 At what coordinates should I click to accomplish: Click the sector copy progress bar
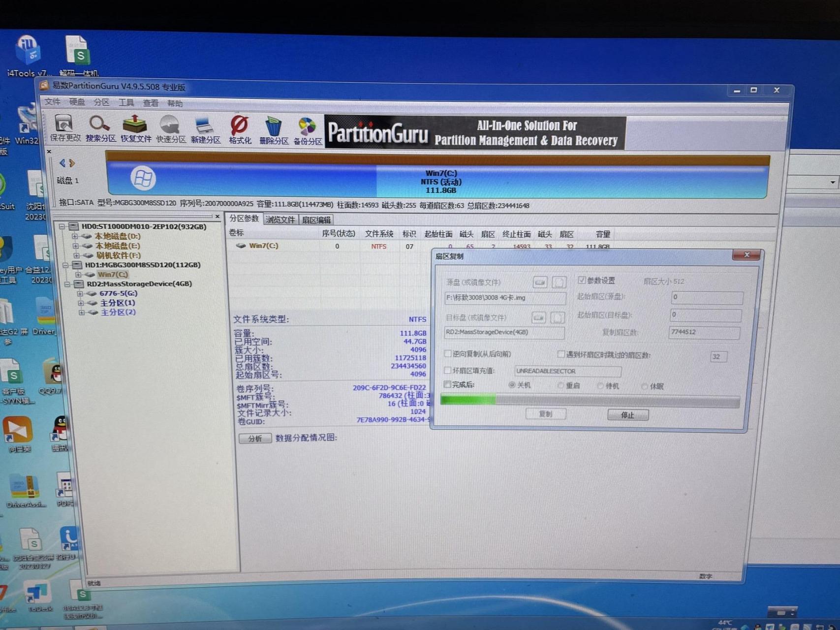tap(590, 401)
